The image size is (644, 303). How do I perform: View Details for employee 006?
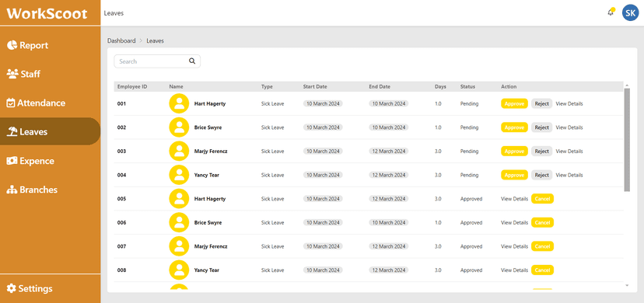(x=514, y=223)
